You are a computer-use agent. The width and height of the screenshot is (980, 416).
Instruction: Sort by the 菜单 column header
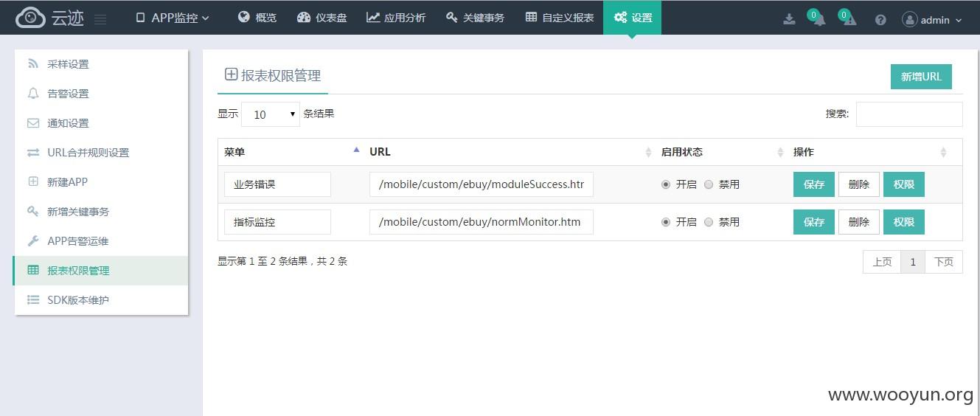(290, 152)
